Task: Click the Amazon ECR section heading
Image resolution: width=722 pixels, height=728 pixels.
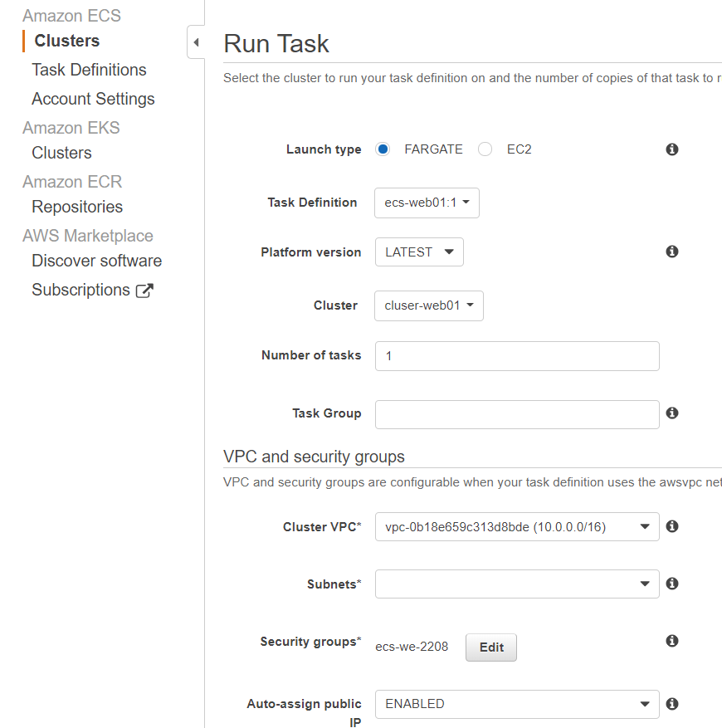Action: [x=72, y=182]
